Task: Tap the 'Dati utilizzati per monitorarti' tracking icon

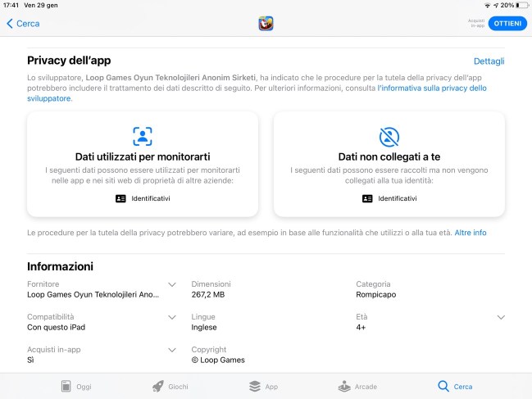Action: tap(143, 136)
